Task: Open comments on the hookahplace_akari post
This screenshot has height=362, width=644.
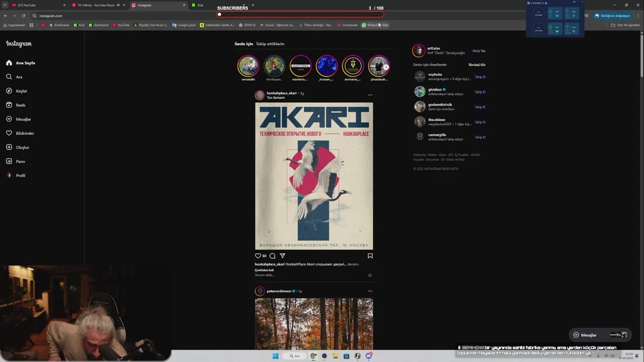Action: pos(272,256)
